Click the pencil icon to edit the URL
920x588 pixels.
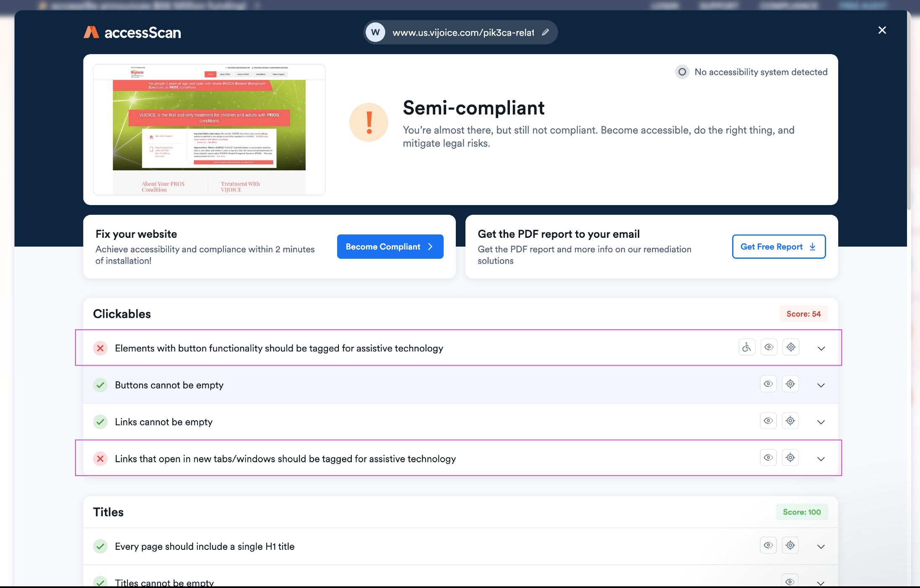[545, 32]
